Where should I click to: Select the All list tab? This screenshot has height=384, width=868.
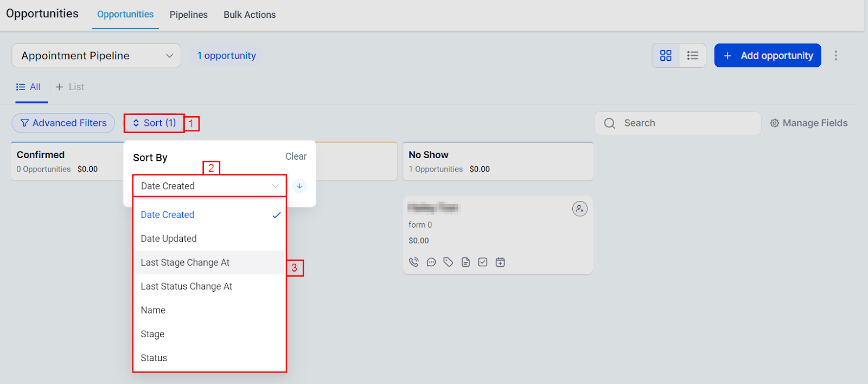(28, 87)
